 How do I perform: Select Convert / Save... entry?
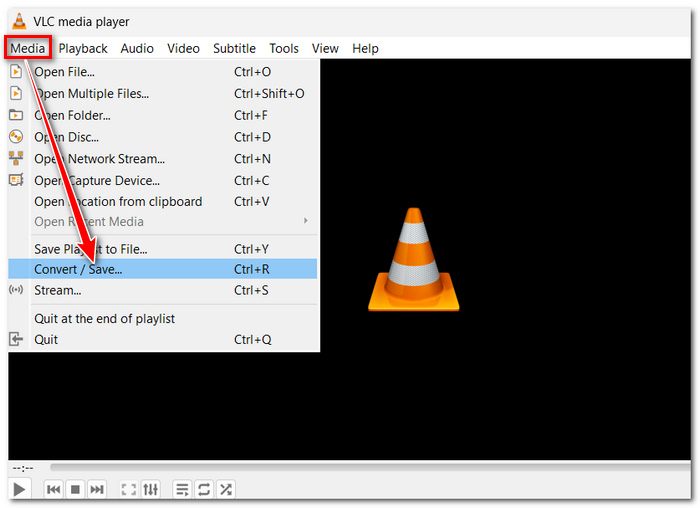(x=162, y=269)
